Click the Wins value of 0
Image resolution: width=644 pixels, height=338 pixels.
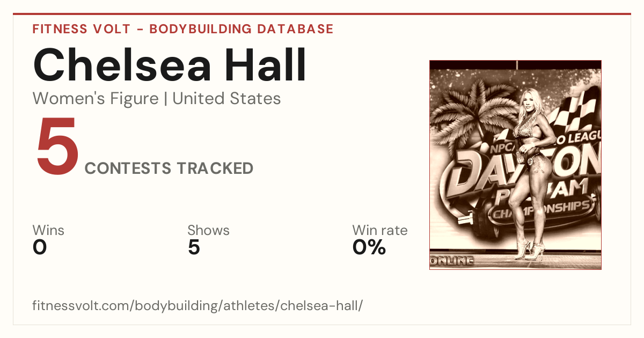[x=40, y=248]
